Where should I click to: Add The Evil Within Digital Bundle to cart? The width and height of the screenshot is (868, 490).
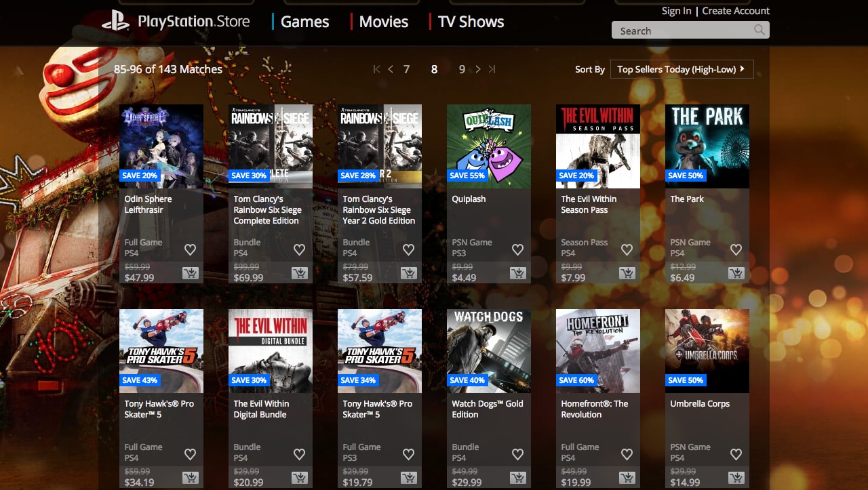click(x=300, y=478)
